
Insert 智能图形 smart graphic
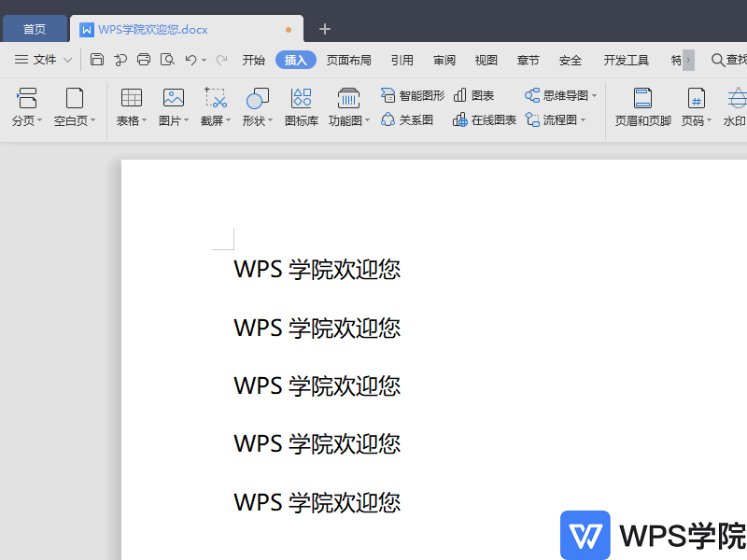coord(412,95)
